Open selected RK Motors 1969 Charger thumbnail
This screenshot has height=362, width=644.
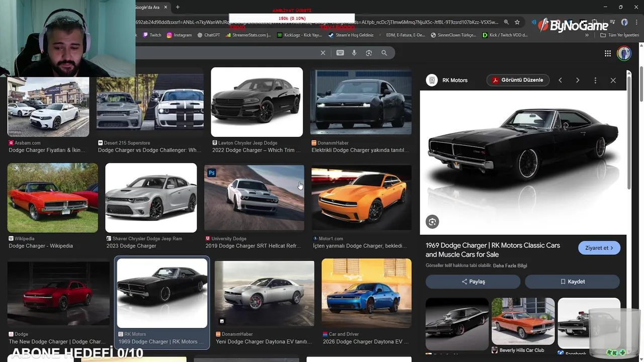[162, 293]
